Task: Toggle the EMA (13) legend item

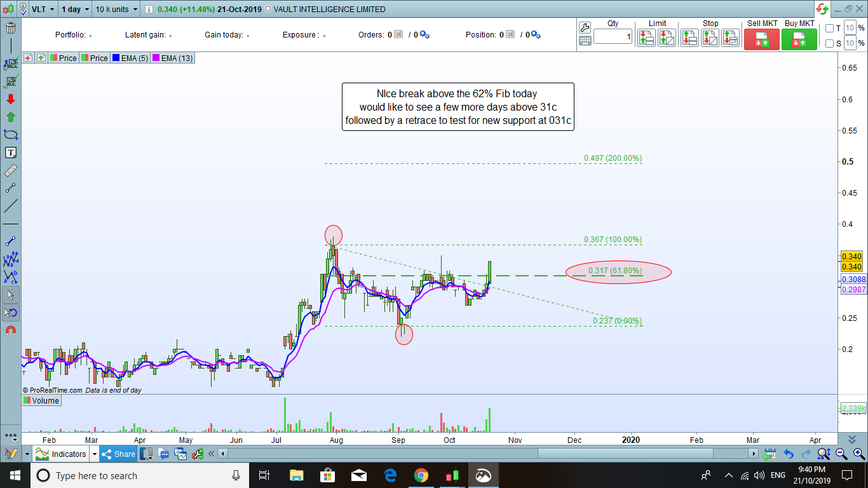Action: (x=172, y=58)
